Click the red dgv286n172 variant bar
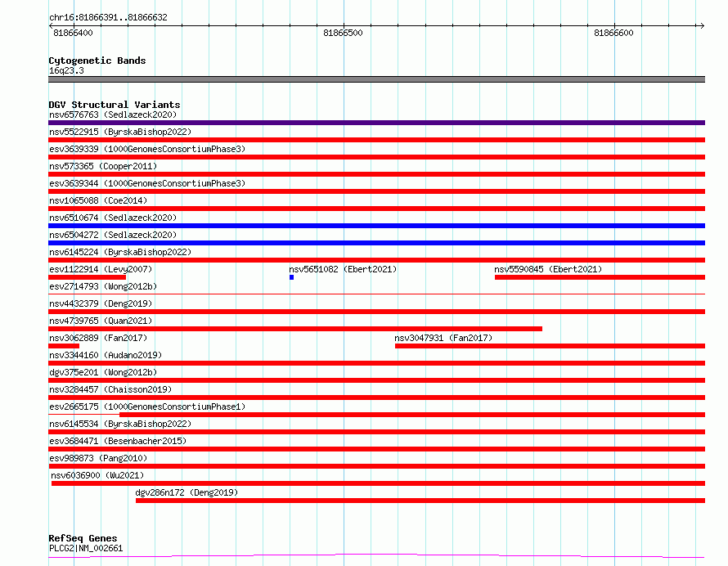This screenshot has height=566, width=728. pos(420,501)
